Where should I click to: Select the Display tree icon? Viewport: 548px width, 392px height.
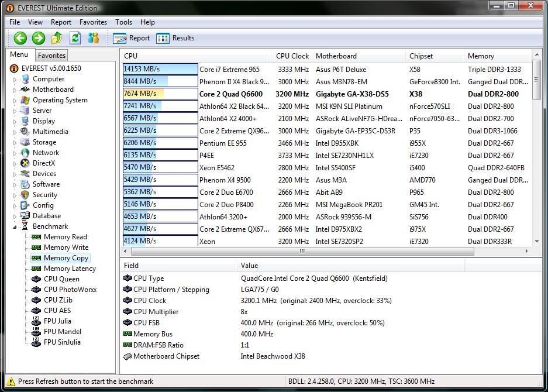click(25, 121)
